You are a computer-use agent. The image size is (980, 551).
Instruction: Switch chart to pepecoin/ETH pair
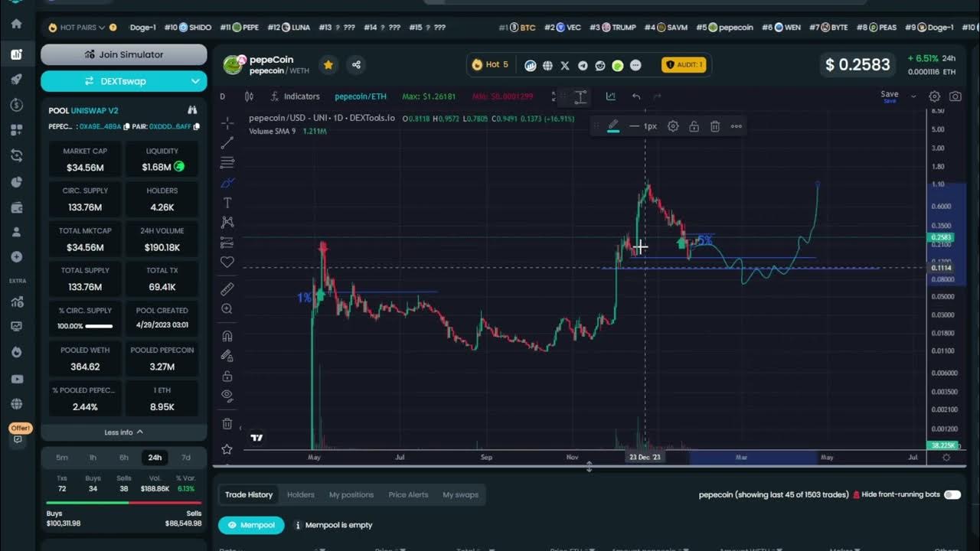tap(361, 96)
